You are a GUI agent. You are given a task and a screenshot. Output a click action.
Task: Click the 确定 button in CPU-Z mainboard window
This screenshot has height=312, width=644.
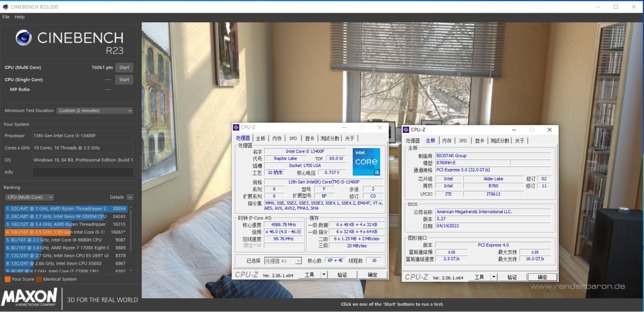pyautogui.click(x=542, y=277)
